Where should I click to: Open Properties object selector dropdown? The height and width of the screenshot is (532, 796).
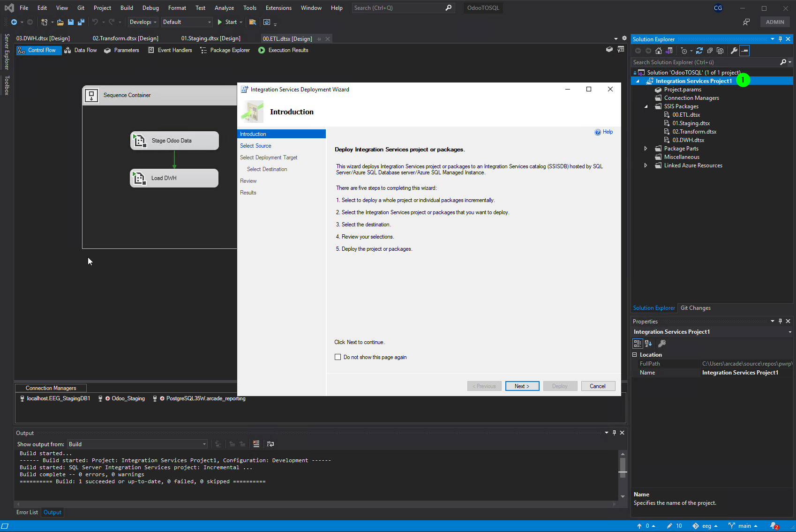[790, 332]
